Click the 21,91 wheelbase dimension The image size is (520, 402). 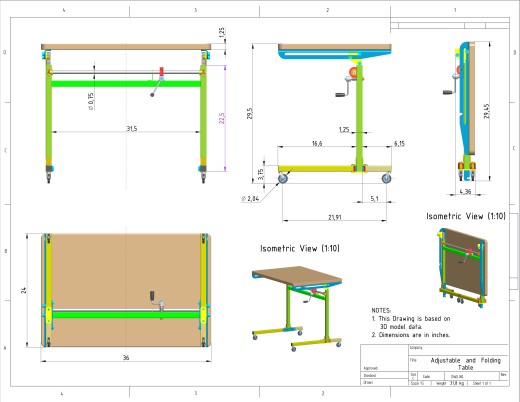335,217
